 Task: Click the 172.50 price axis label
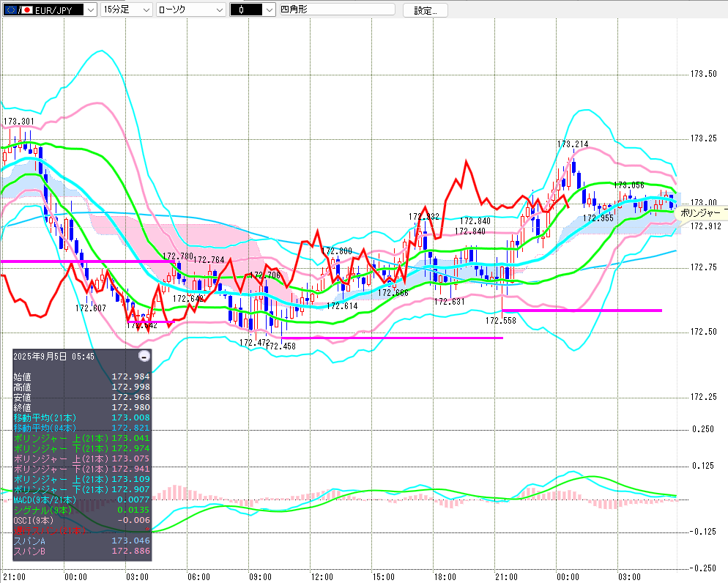(x=703, y=332)
